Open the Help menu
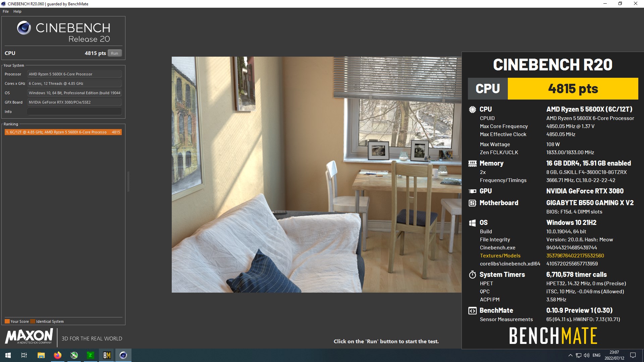This screenshot has width=644, height=362. [x=17, y=11]
